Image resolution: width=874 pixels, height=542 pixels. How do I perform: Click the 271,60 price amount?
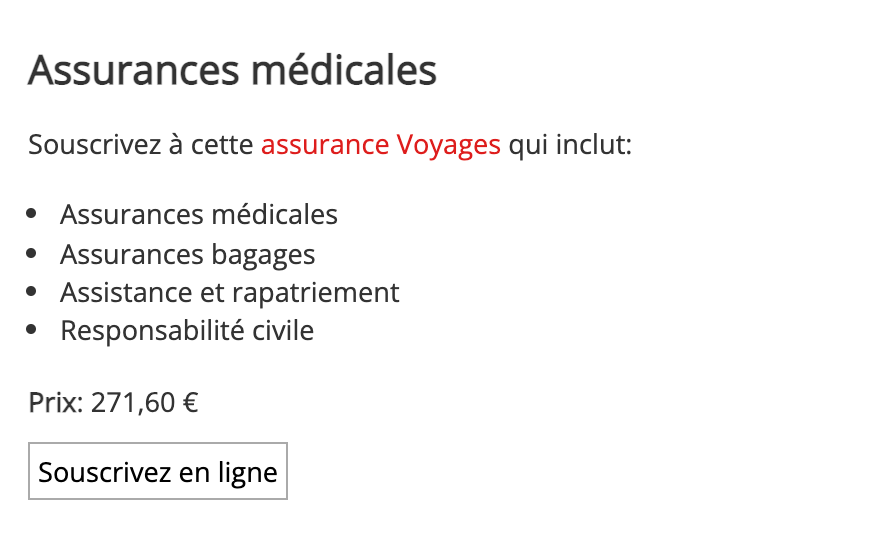(x=133, y=403)
